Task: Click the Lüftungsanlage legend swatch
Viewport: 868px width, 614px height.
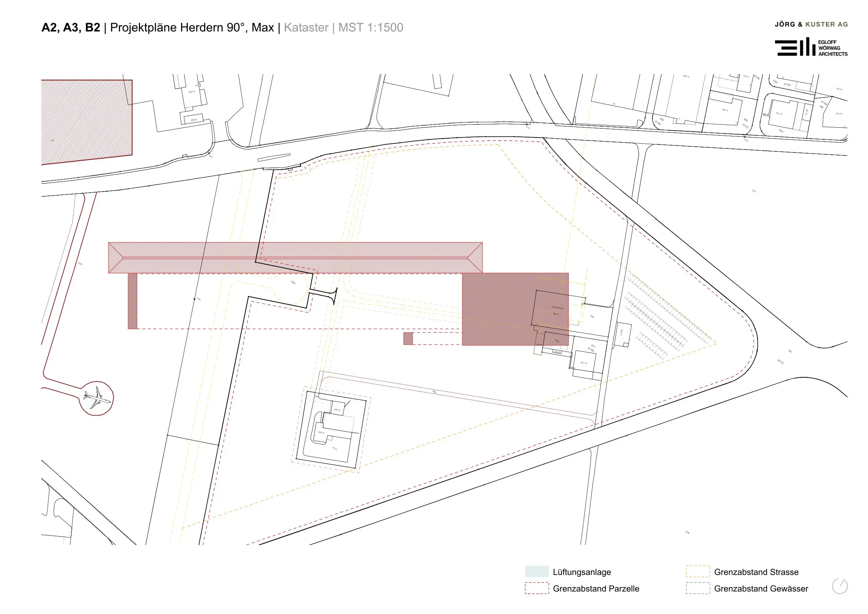Action: [x=537, y=571]
